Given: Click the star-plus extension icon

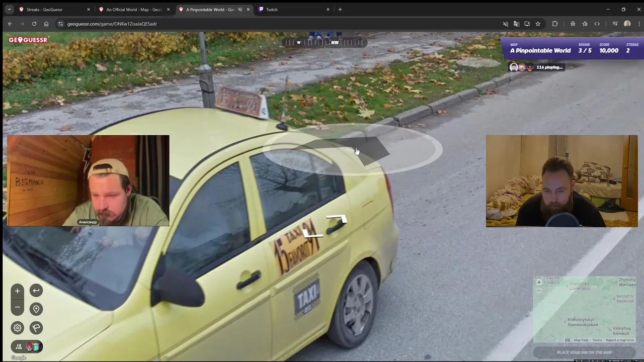Looking at the screenshot, I should click(585, 24).
